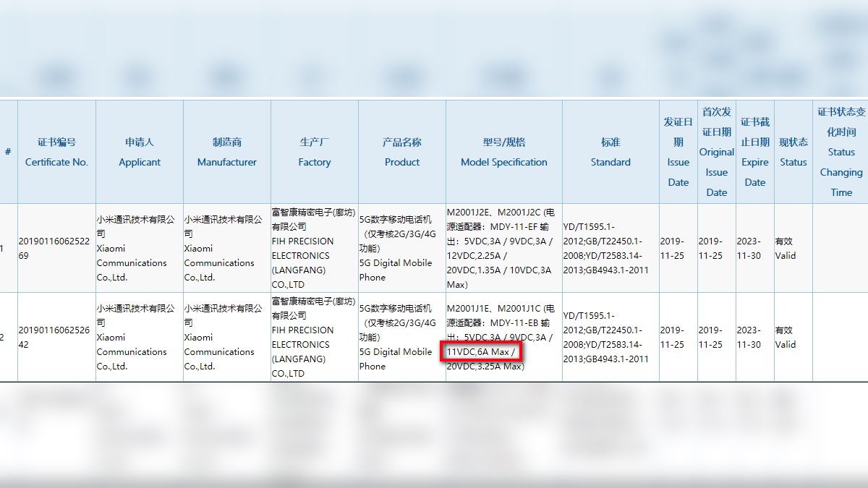Sort by the Standard column header
Screen dimensions: 868x488
tap(610, 152)
